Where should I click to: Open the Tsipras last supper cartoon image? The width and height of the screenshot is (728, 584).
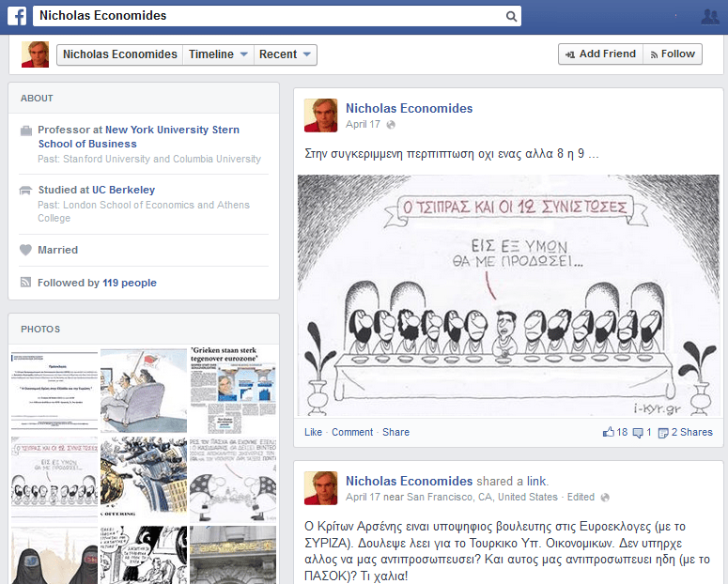508,295
